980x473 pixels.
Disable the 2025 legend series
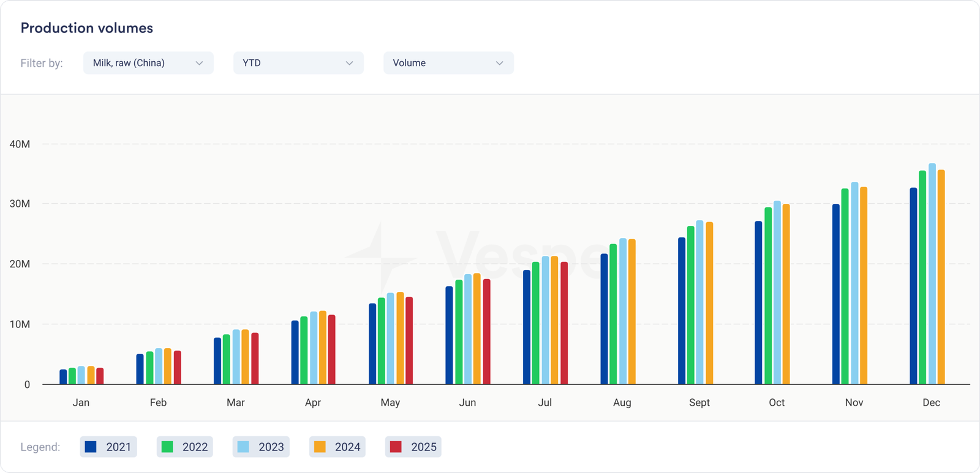tap(413, 447)
